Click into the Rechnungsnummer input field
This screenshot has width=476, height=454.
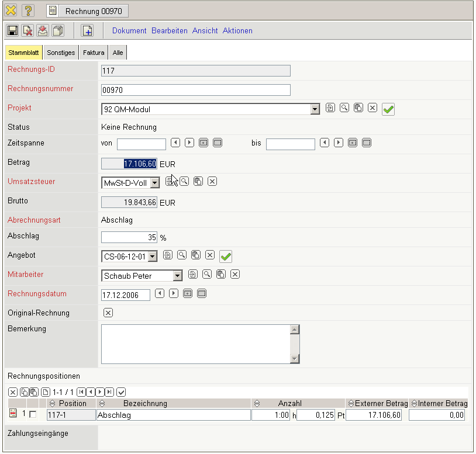click(x=195, y=90)
